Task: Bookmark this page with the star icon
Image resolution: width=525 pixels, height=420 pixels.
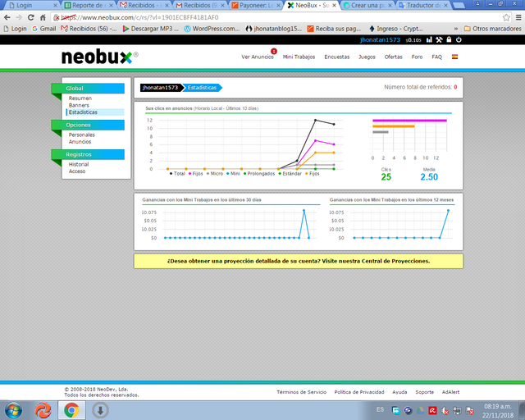Action: click(506, 17)
